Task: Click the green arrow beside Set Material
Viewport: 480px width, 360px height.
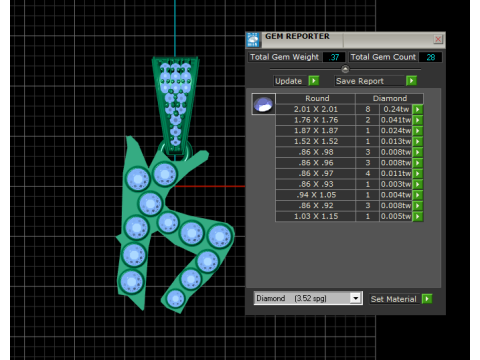Action: [x=427, y=299]
